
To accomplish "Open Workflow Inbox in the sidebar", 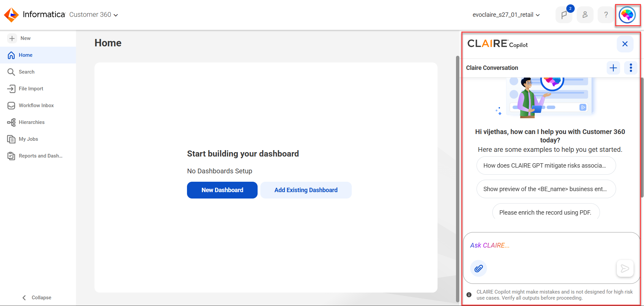I will pos(38,105).
